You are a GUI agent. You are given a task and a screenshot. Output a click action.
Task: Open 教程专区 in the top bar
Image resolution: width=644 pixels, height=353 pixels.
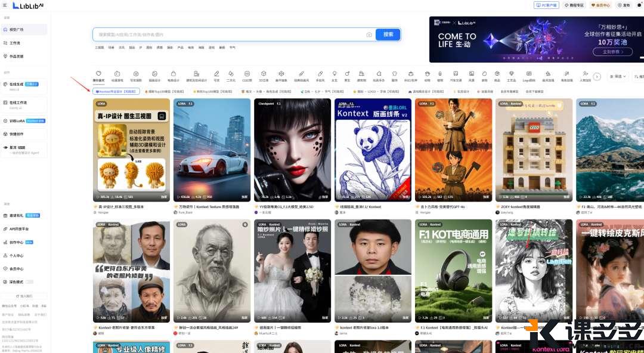574,5
